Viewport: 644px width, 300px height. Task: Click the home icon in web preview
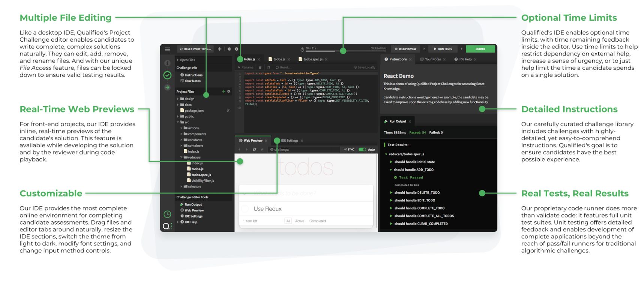262,150
